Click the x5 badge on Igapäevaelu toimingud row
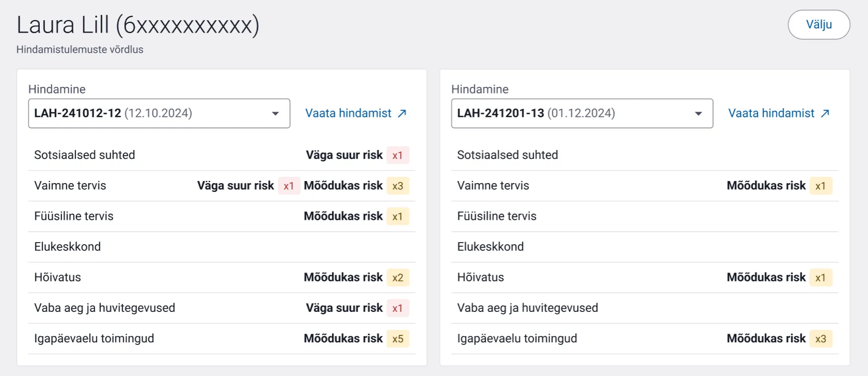The width and height of the screenshot is (868, 376). coord(398,339)
